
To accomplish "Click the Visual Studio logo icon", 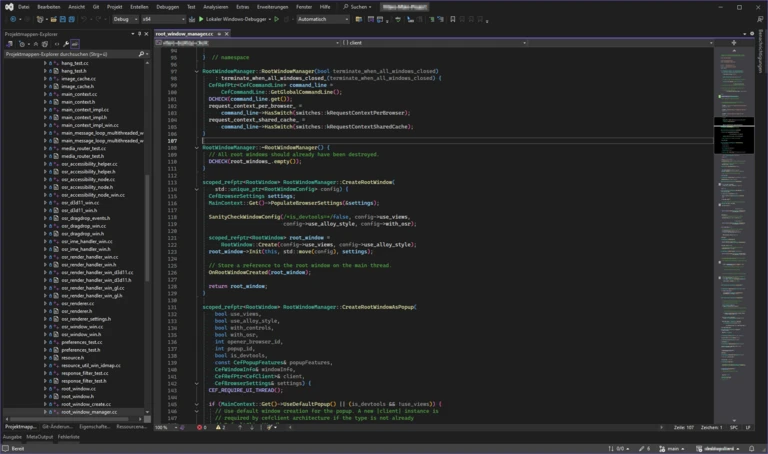I will 9,7.
